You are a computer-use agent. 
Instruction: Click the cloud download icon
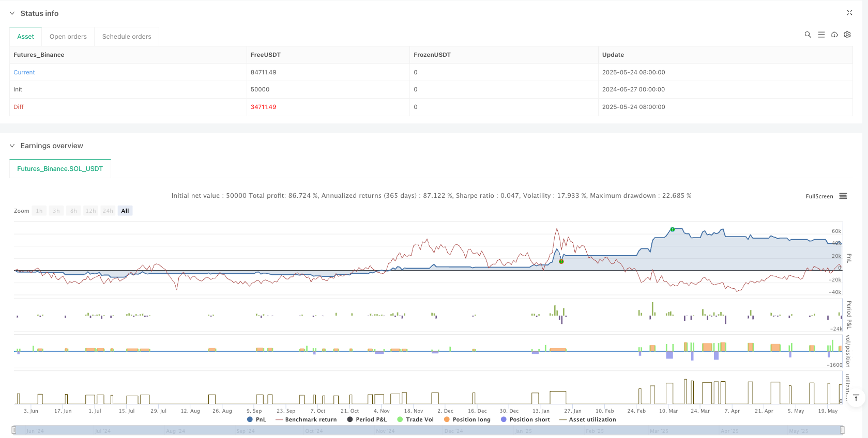coord(834,35)
